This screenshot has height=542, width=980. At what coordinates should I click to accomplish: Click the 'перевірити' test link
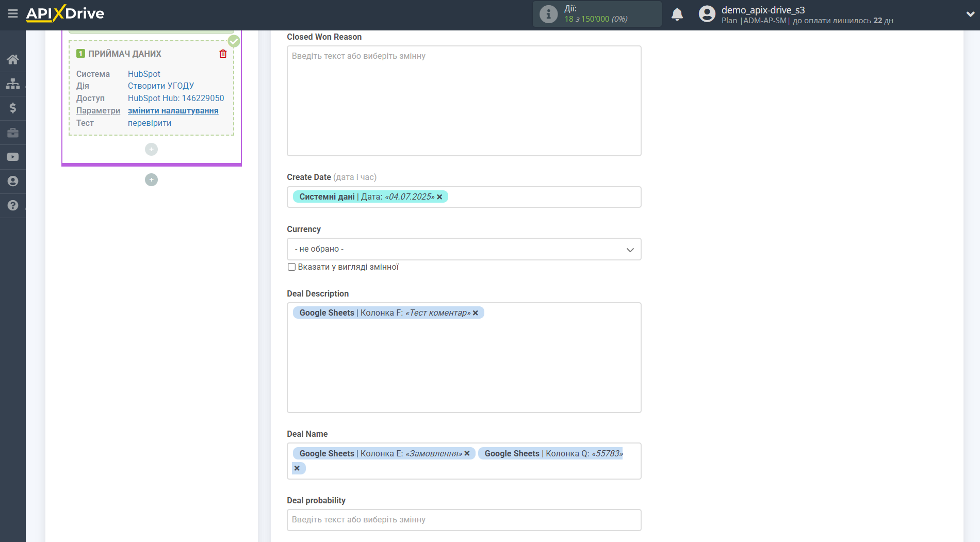[150, 123]
